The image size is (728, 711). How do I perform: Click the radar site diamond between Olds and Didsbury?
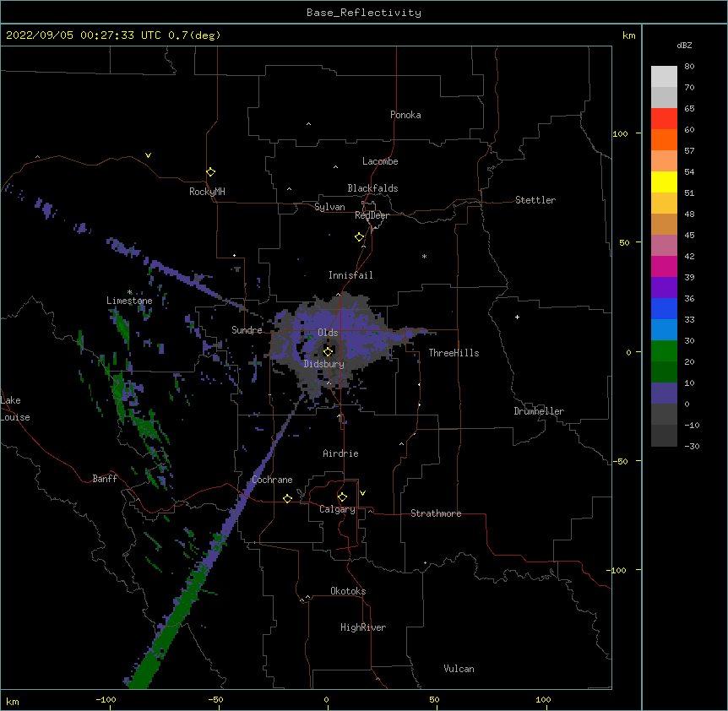coord(328,351)
